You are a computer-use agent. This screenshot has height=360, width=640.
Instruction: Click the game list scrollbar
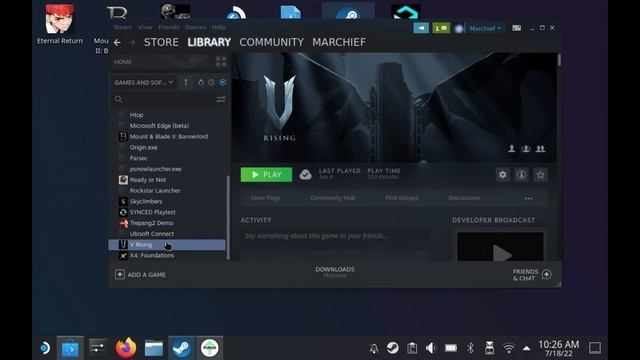tap(228, 218)
